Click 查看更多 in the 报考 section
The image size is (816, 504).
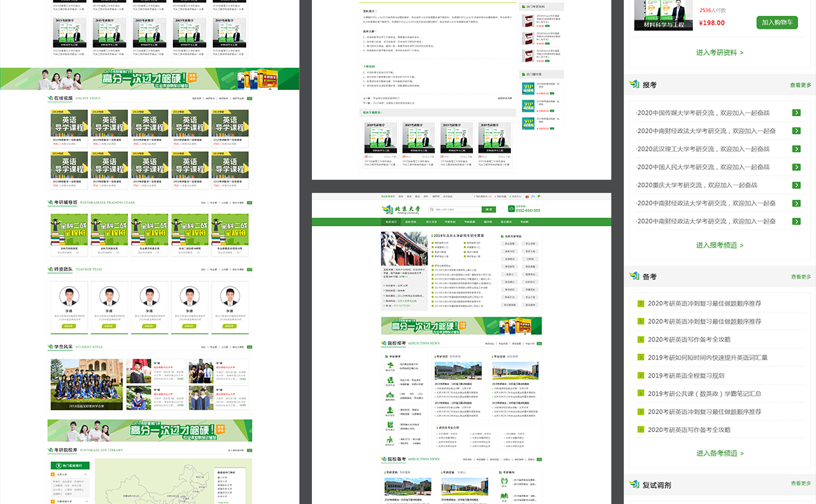[800, 85]
